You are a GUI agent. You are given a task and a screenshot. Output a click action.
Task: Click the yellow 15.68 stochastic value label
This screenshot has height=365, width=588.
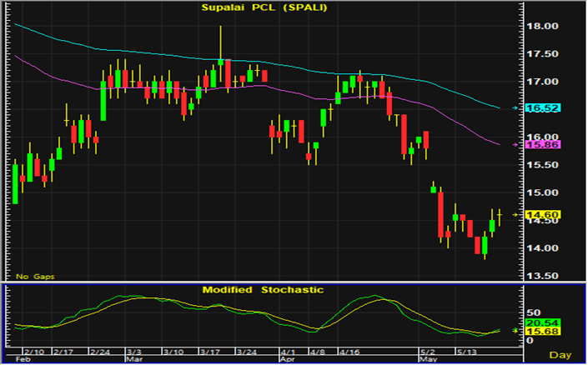(543, 332)
